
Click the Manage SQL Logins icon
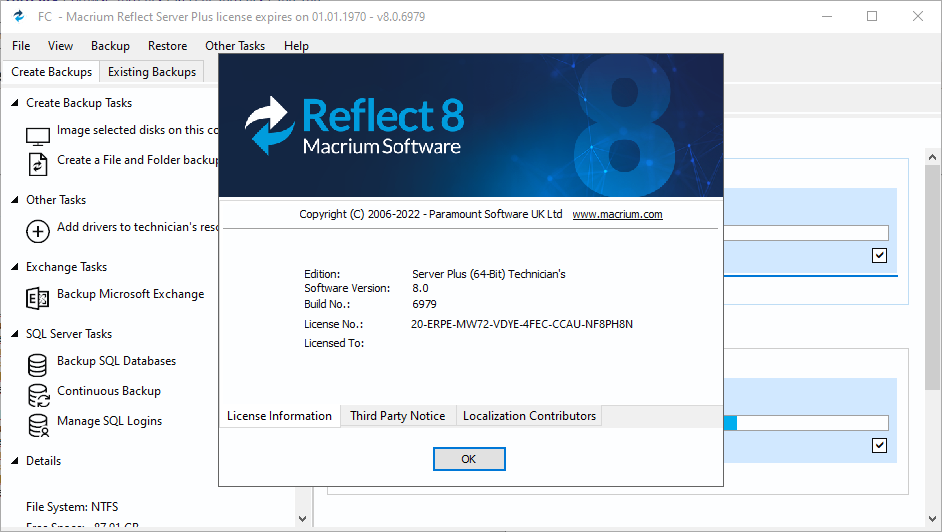38,426
